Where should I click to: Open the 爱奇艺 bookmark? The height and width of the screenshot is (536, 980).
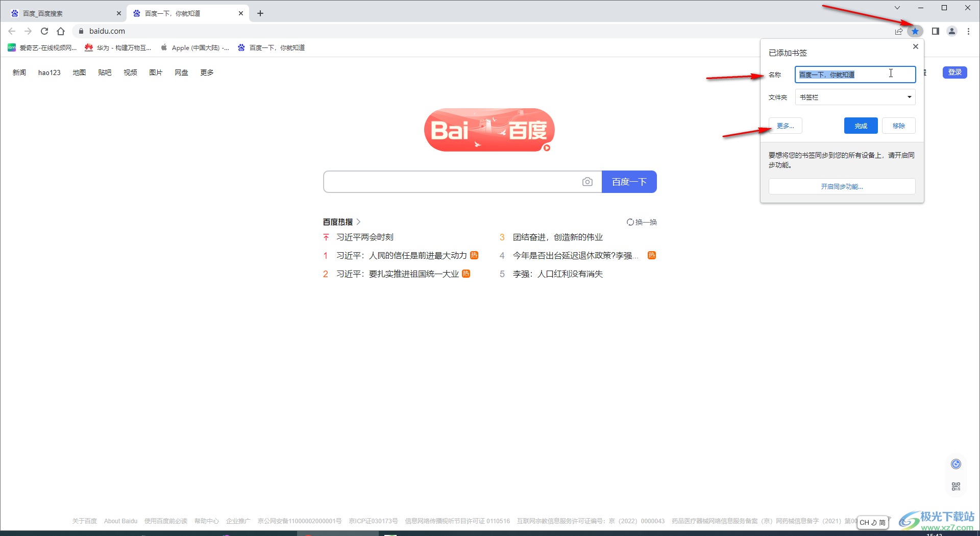point(42,47)
